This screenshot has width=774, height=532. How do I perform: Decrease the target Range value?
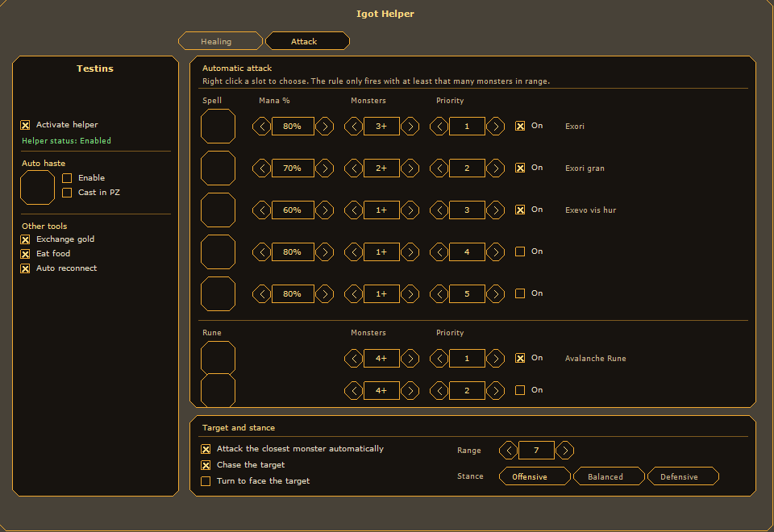508,450
